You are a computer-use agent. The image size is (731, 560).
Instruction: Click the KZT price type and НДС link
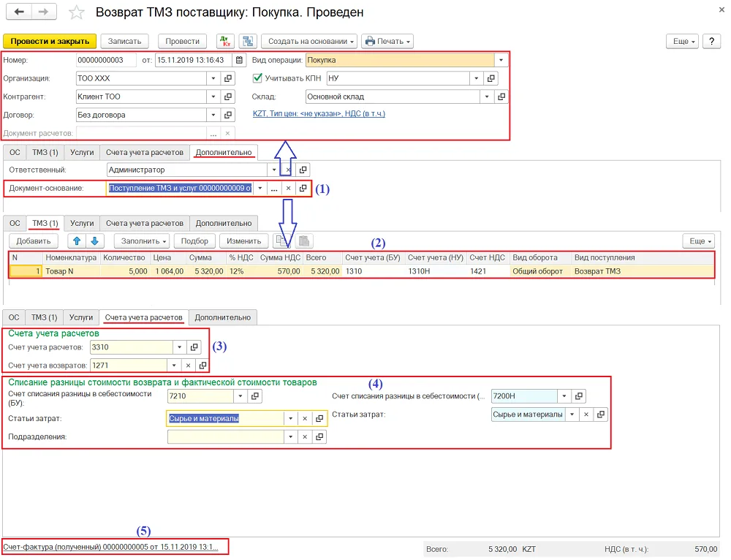pos(319,113)
